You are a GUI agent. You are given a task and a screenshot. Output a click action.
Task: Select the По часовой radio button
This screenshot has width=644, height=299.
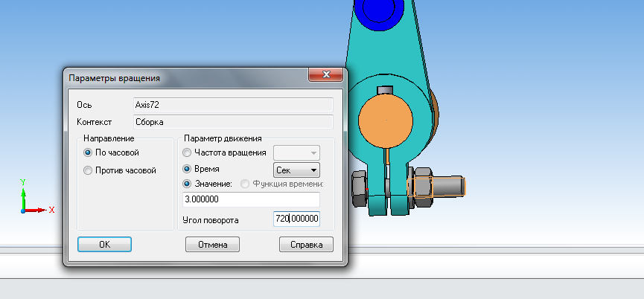pyautogui.click(x=89, y=152)
